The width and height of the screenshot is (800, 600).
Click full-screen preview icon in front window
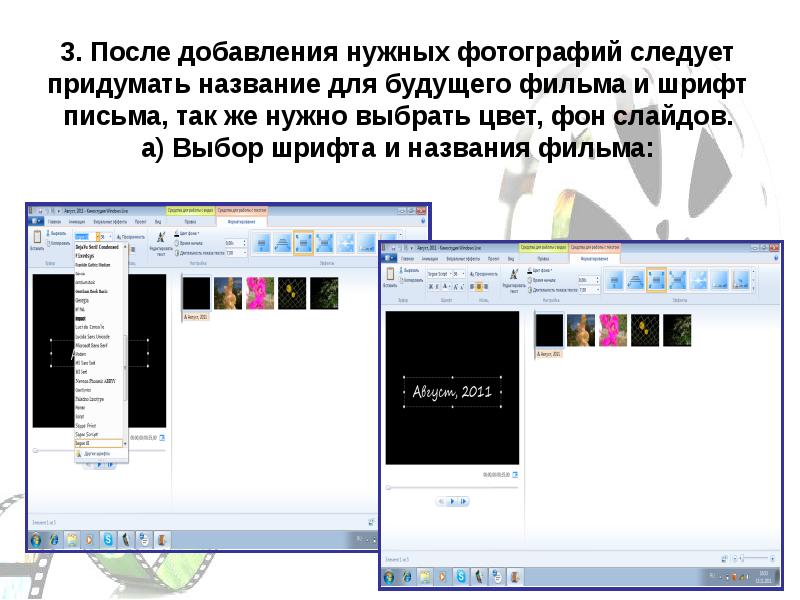(x=515, y=475)
